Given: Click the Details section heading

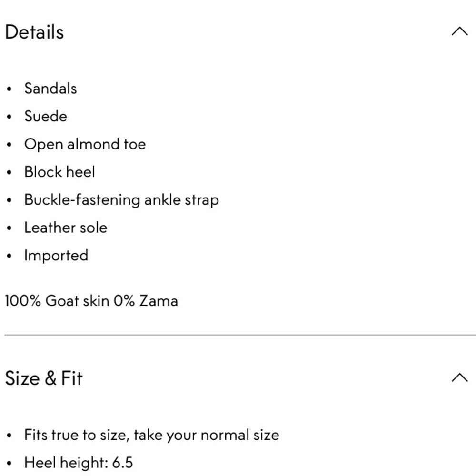Looking at the screenshot, I should (x=34, y=32).
